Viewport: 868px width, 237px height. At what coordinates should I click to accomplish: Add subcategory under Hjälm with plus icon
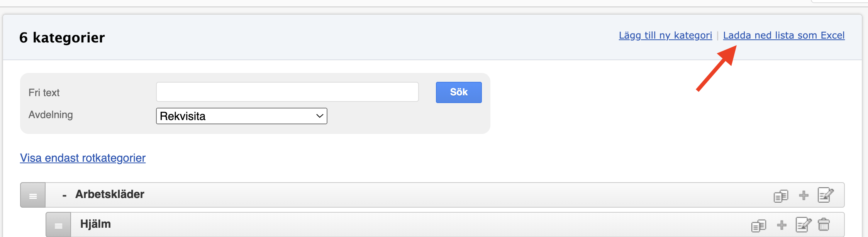tap(782, 225)
